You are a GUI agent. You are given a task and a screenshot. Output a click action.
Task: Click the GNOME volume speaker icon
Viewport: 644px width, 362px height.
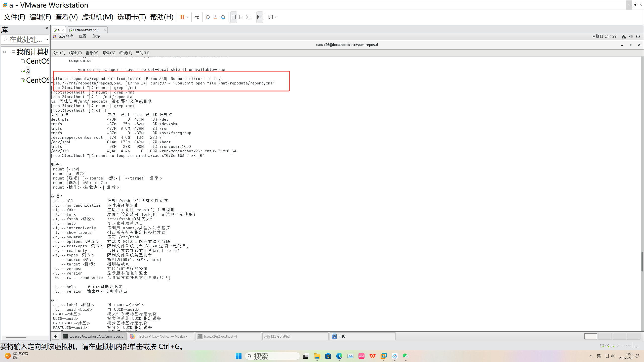pos(631,36)
